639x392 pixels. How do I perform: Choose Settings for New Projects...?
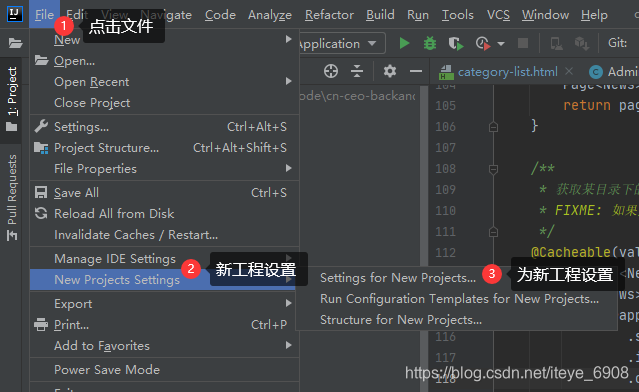456,278
